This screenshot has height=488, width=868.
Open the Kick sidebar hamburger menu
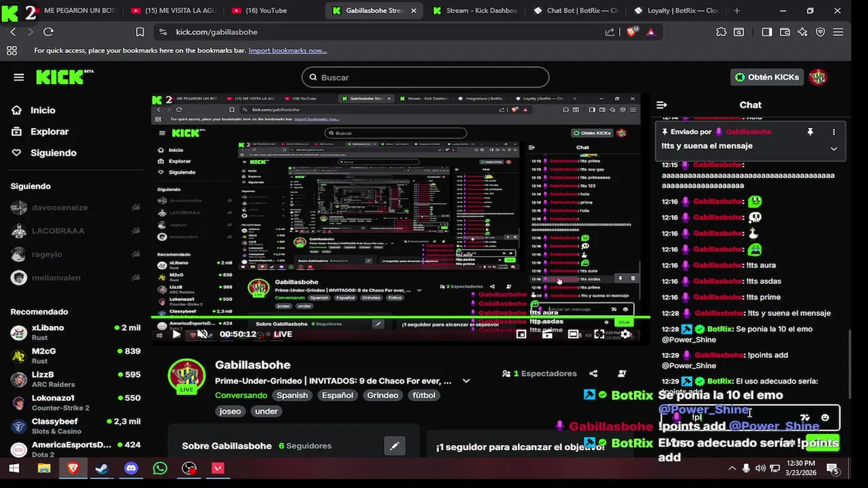pos(18,77)
